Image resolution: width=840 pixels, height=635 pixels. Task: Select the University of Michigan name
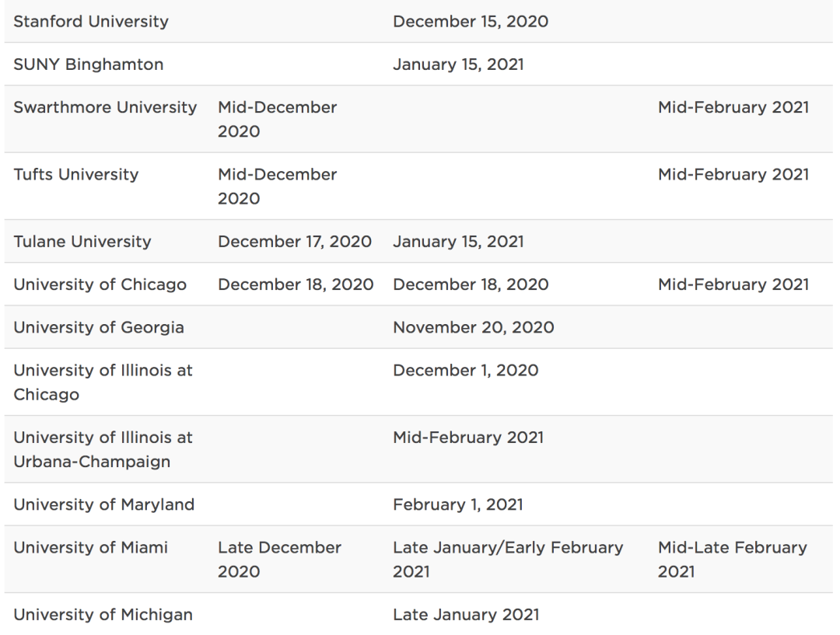point(103,615)
